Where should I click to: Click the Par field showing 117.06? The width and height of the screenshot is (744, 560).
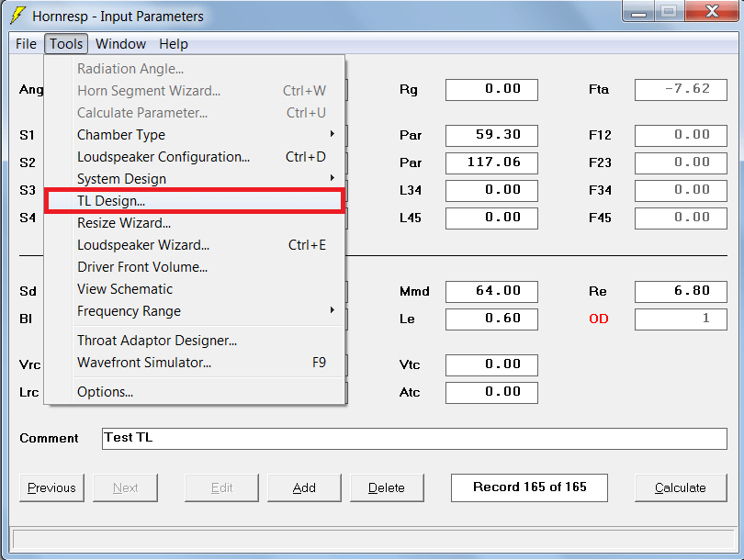(491, 163)
